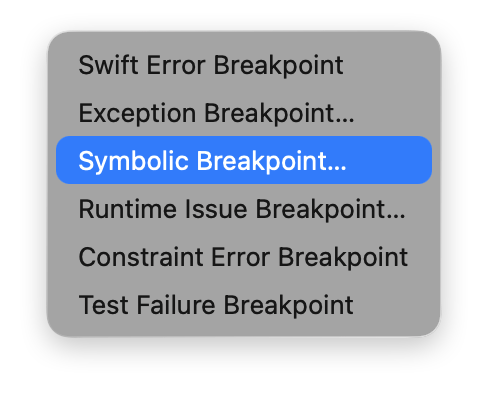Click the last item, Test Failure Breakpoint

coord(244,305)
